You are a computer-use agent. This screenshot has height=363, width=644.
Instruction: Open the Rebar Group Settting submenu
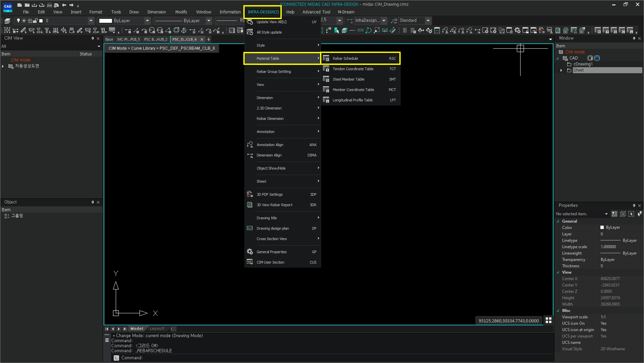(x=283, y=71)
